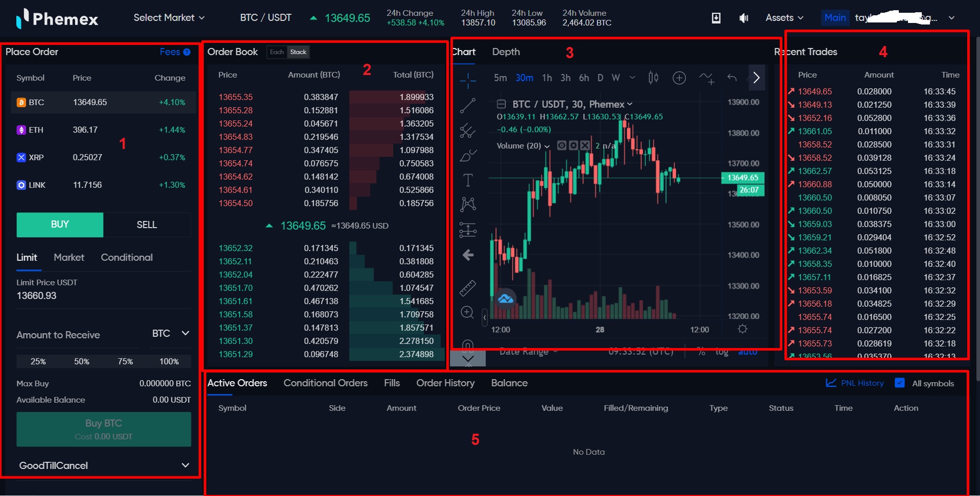Select the brush drawing tool
Screen dimensions: 980x496
468,156
